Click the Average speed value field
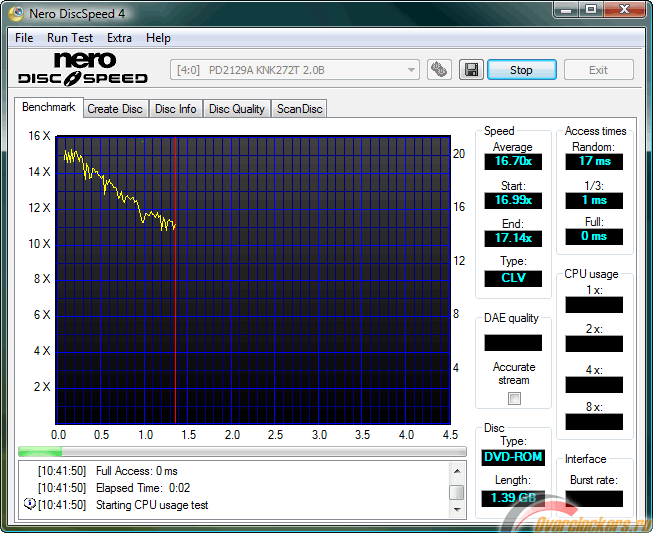The height and width of the screenshot is (533, 653). pyautogui.click(x=512, y=160)
